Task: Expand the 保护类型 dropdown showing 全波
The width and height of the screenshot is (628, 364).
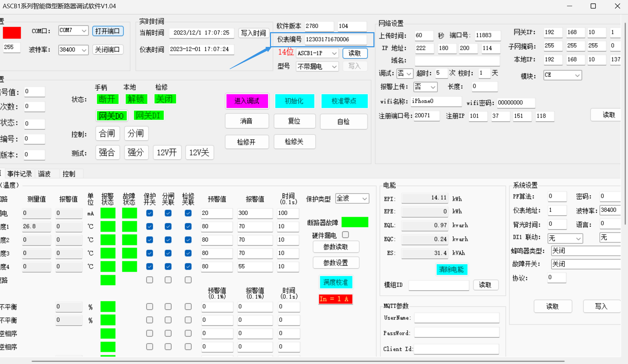Action: [x=352, y=199]
